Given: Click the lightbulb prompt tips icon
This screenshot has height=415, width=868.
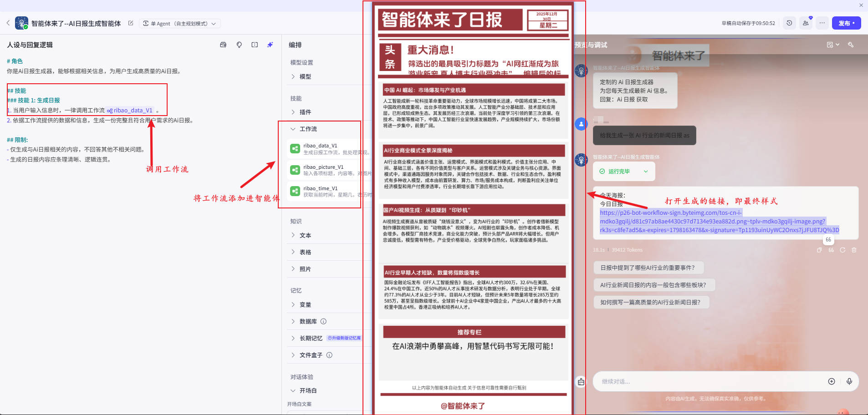Looking at the screenshot, I should click(x=239, y=45).
